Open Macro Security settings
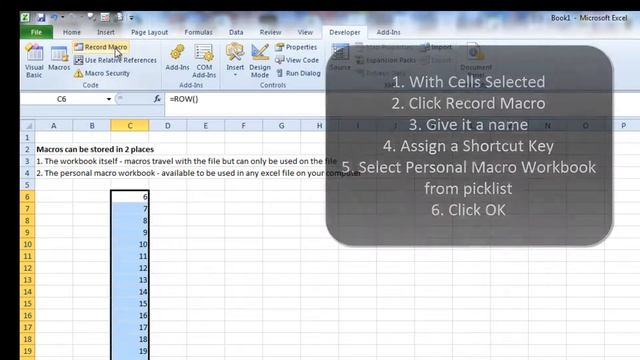The image size is (640, 360). click(x=102, y=73)
